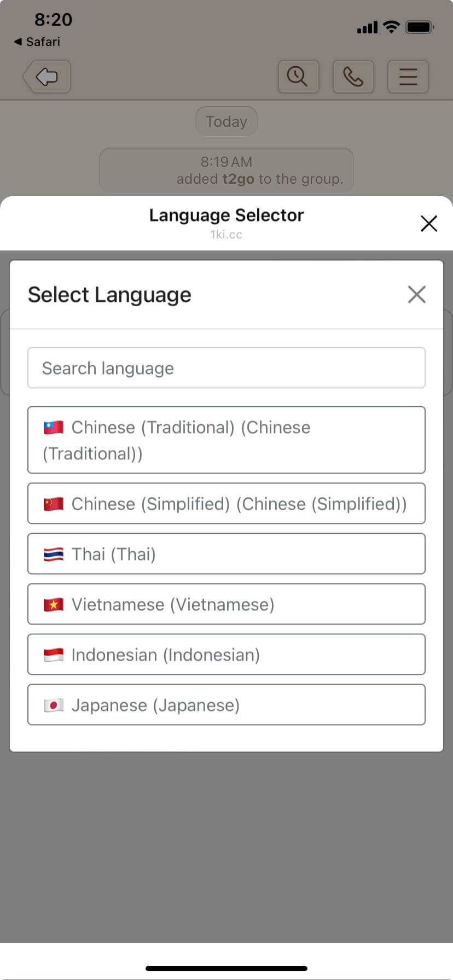
Task: Tap the Vietnam flag icon
Action: click(54, 604)
